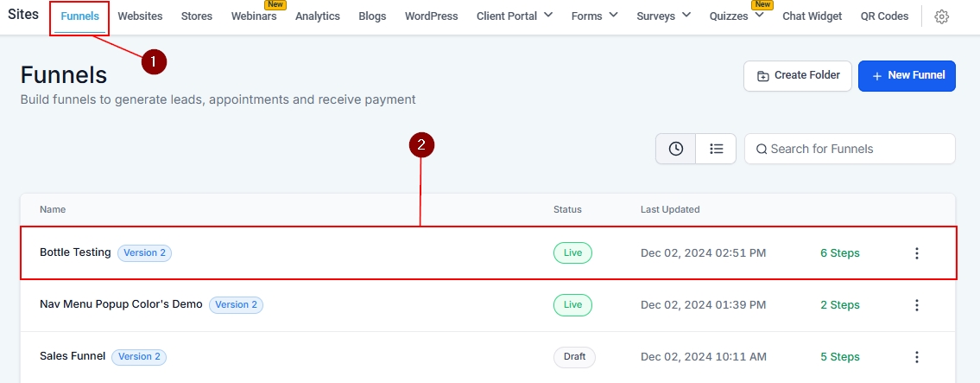Open the Bottle Testing funnel
980x383 pixels.
75,252
